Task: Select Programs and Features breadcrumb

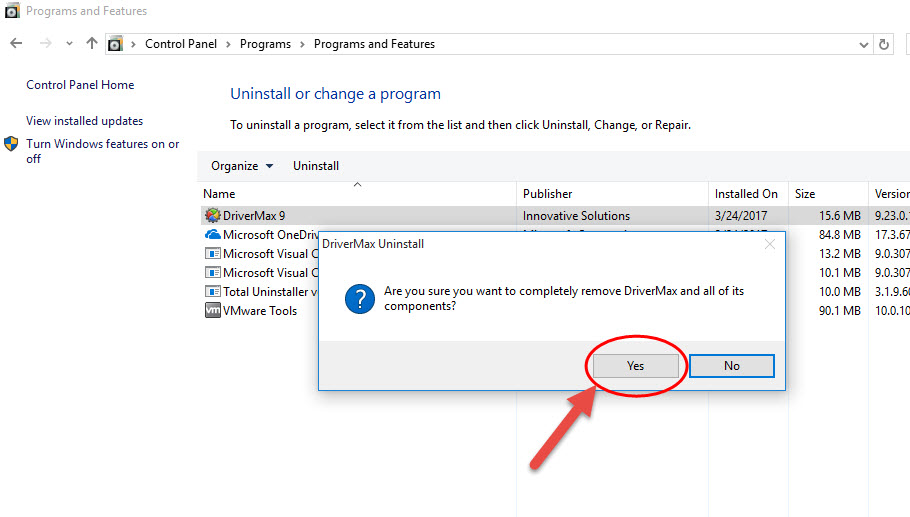Action: pyautogui.click(x=374, y=44)
